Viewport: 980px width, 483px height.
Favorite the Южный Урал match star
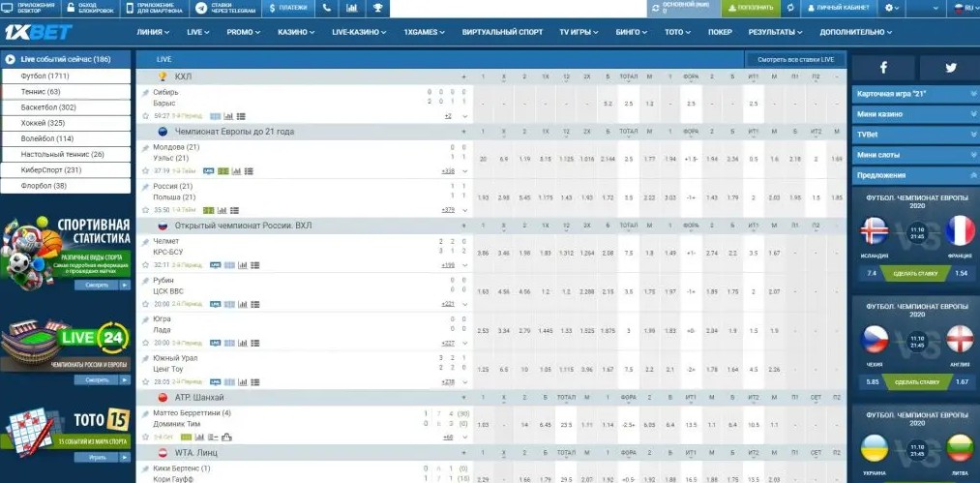146,382
